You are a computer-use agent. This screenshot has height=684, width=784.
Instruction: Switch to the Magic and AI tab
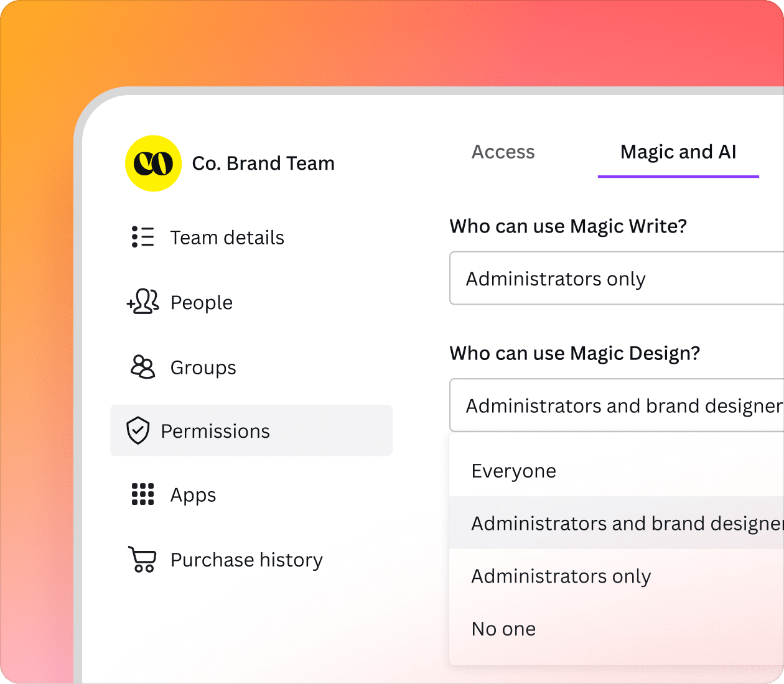[x=678, y=152]
